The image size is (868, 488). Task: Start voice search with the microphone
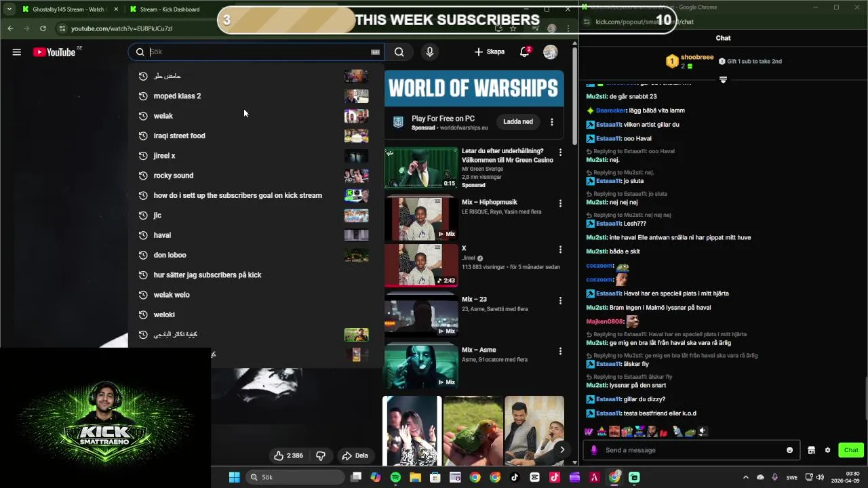(429, 52)
